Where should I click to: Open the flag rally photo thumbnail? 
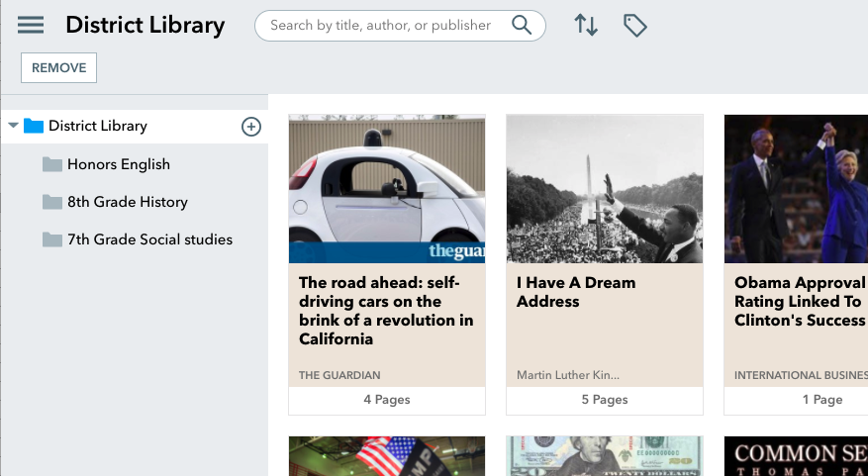(387, 456)
